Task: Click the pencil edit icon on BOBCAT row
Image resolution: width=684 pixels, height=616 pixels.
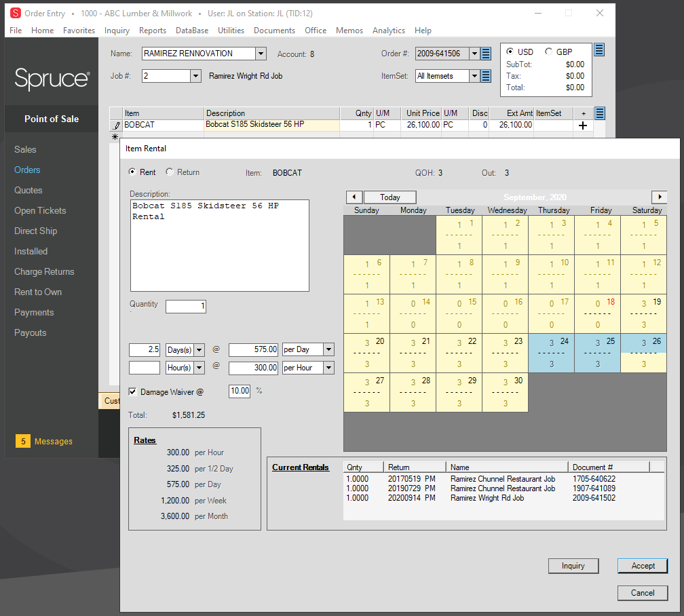Action: [116, 126]
